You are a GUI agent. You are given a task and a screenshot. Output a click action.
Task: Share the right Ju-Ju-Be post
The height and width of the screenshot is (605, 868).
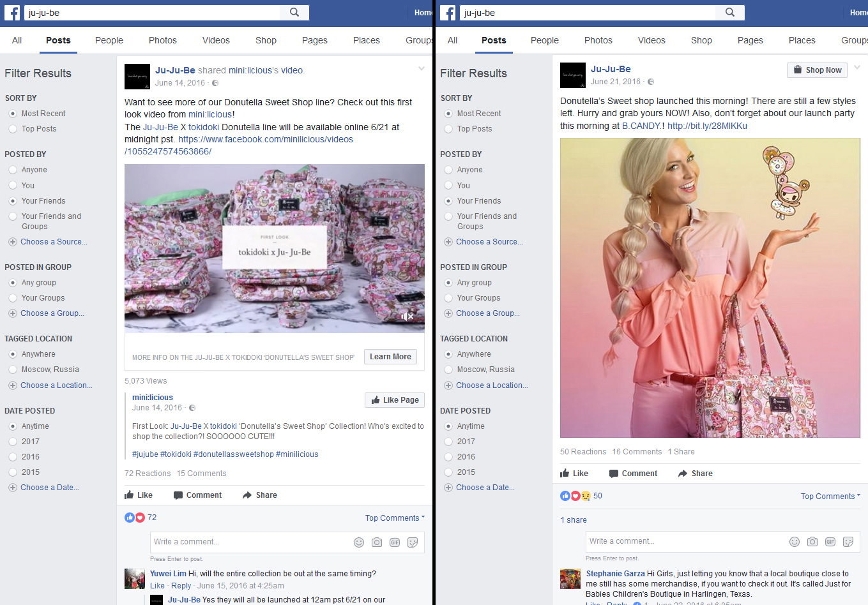pos(695,474)
